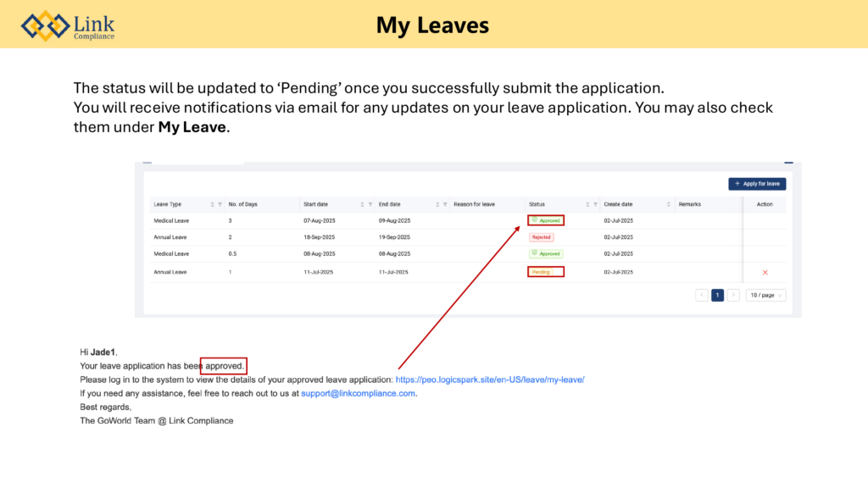
Task: Go to next page arrow
Action: (733, 295)
